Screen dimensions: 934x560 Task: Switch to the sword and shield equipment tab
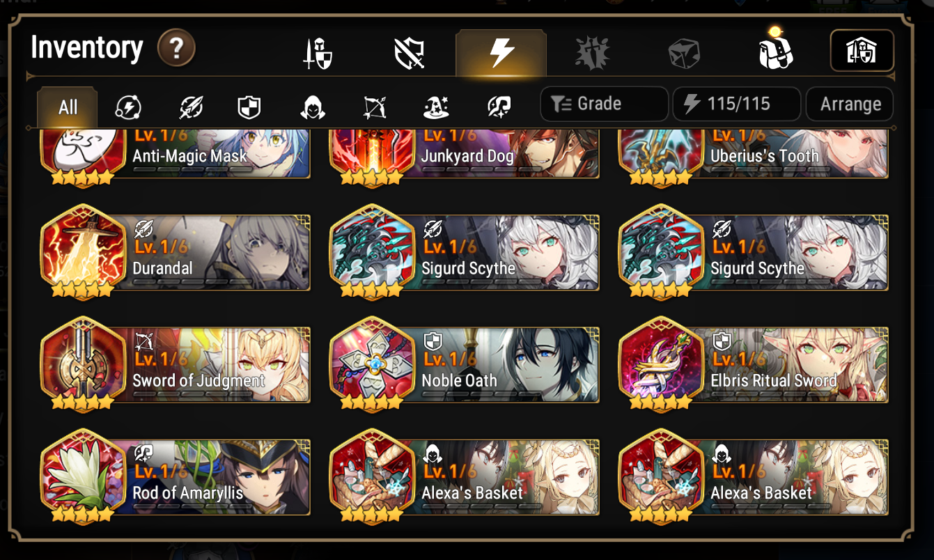coord(318,54)
